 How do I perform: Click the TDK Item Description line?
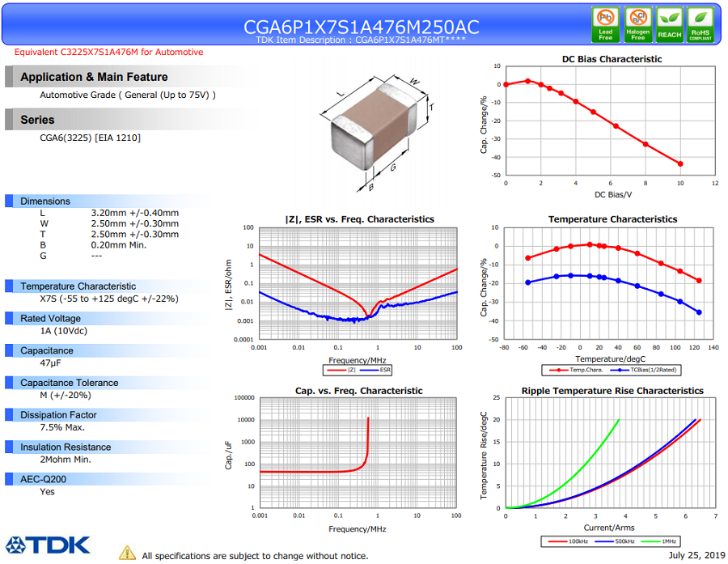coord(361,40)
